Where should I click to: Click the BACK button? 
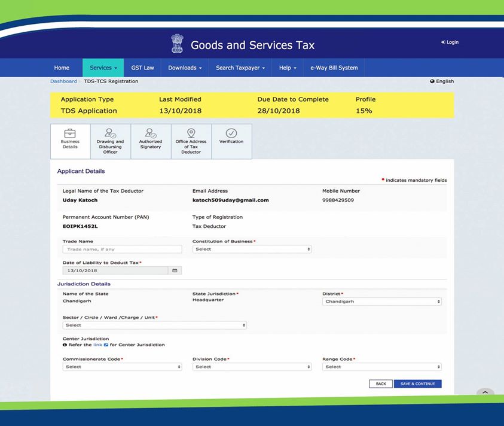[381, 384]
